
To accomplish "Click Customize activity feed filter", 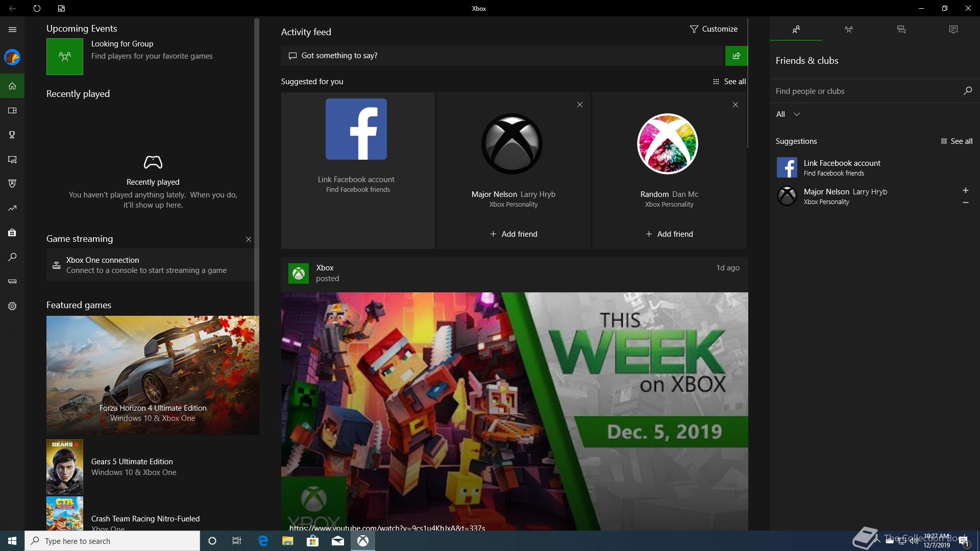I will 714,29.
